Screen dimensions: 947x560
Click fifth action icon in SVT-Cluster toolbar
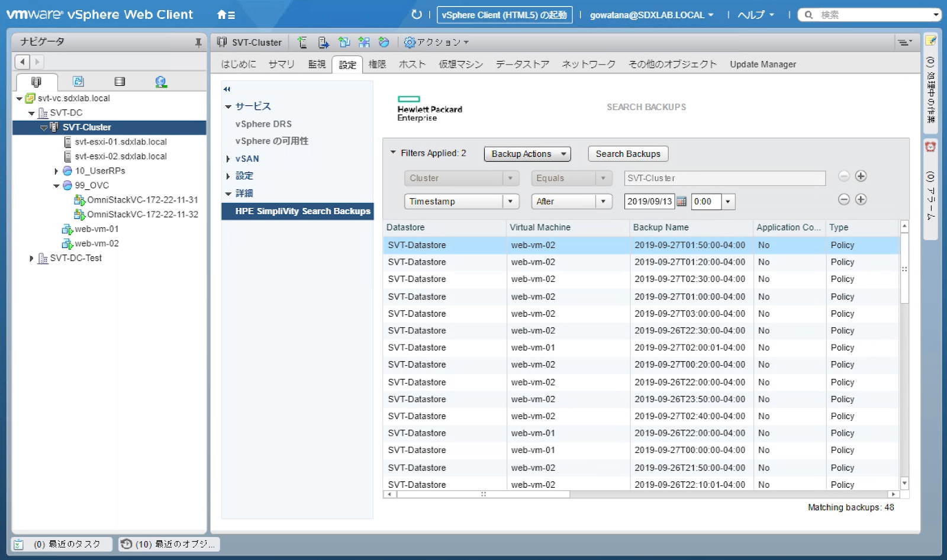[x=384, y=42]
